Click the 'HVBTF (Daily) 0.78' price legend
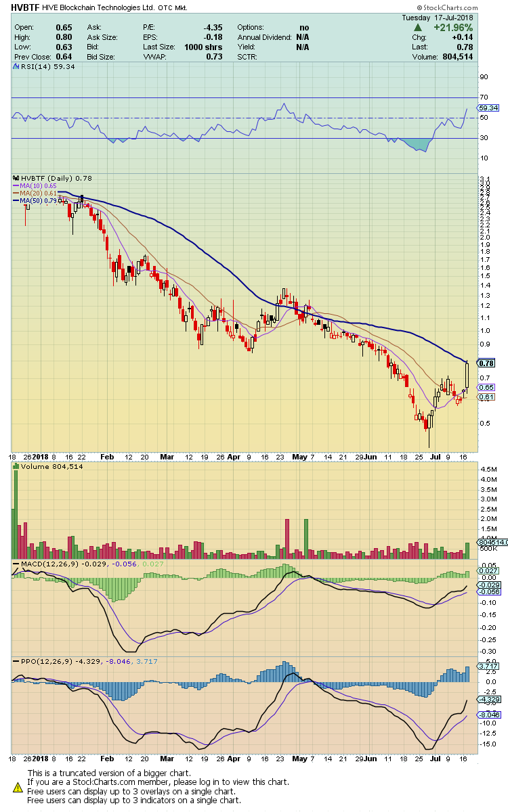This screenshot has height=812, width=508. (57, 177)
